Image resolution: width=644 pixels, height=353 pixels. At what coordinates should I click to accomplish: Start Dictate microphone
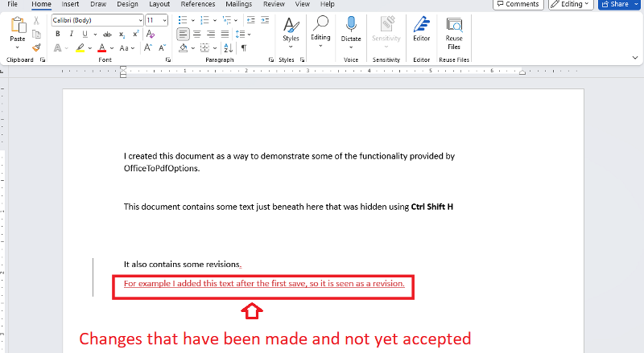coord(351,24)
